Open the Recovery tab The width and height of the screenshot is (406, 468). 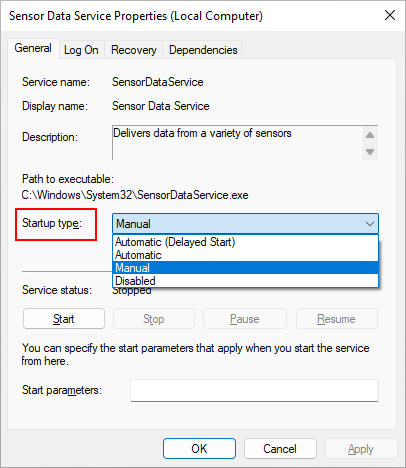(134, 50)
